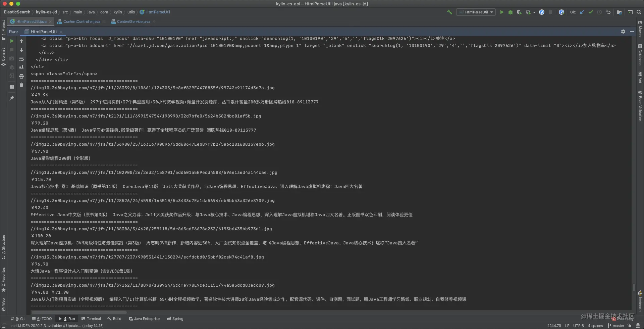Hide the Run tool window
Image resolution: width=644 pixels, height=329 pixels.
pyautogui.click(x=632, y=32)
